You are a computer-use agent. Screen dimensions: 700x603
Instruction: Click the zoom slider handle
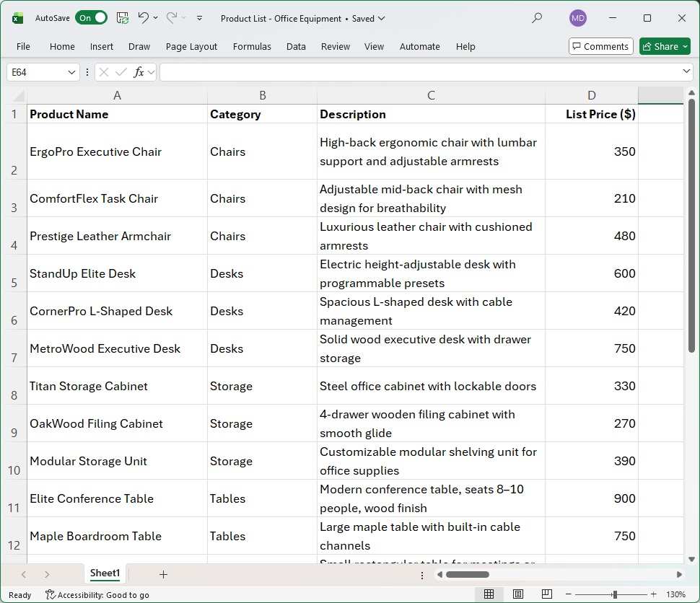click(x=615, y=594)
